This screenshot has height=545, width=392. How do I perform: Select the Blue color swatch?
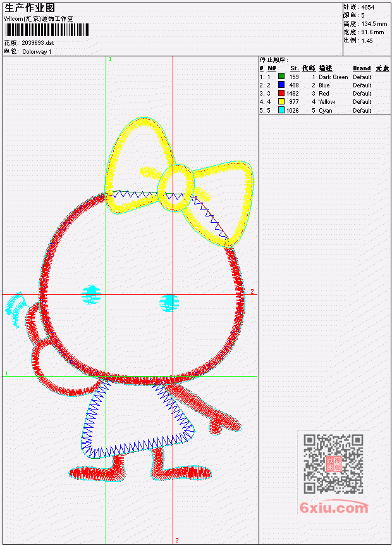[281, 85]
